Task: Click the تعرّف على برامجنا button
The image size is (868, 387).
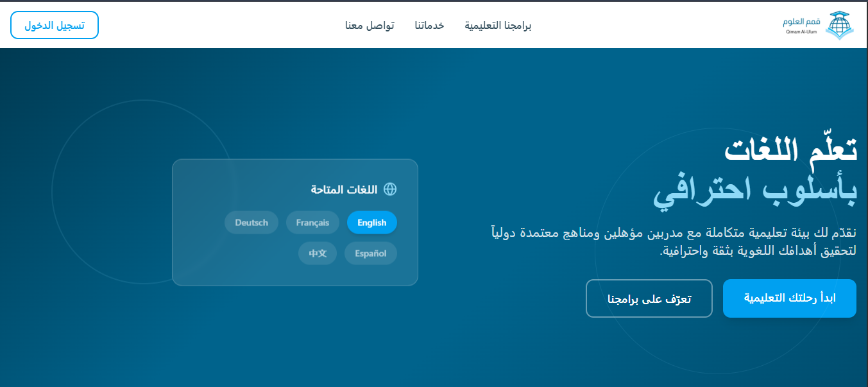Action: click(x=649, y=298)
